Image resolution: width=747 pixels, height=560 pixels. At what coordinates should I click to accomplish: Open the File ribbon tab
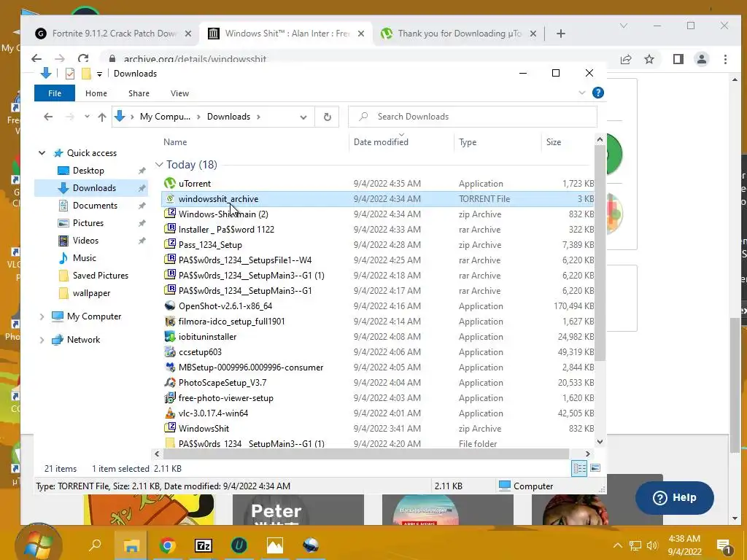pyautogui.click(x=55, y=93)
